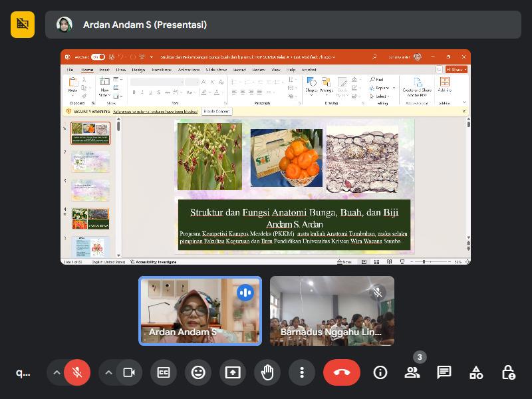Expand video settings arrow beside camera
This screenshot has height=399, width=532.
click(x=108, y=372)
